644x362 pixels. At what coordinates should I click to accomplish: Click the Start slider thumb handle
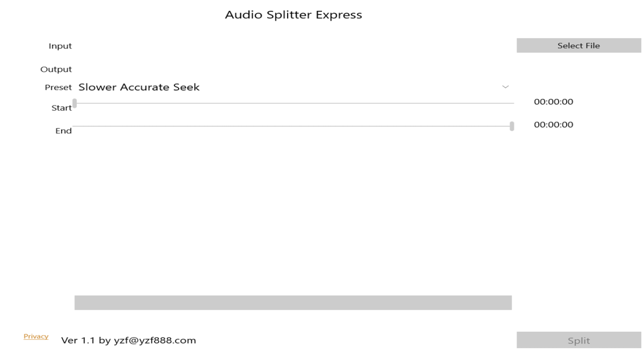click(x=75, y=103)
